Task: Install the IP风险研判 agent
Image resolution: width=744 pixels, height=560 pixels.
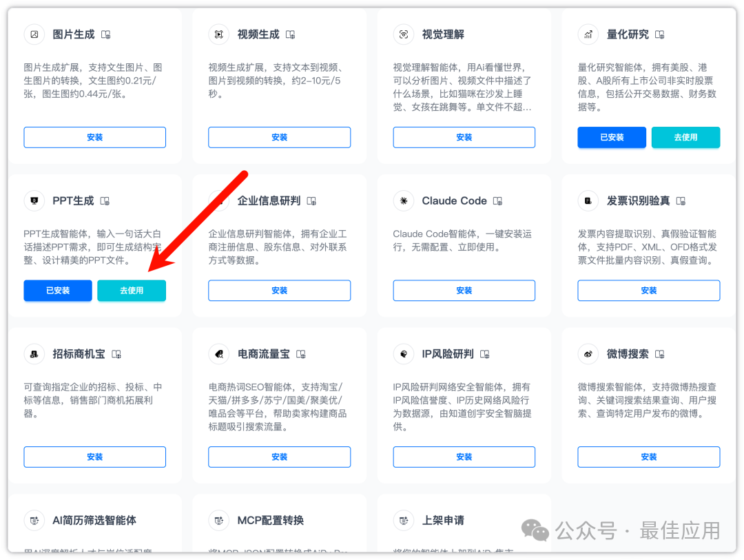Action: (x=464, y=457)
